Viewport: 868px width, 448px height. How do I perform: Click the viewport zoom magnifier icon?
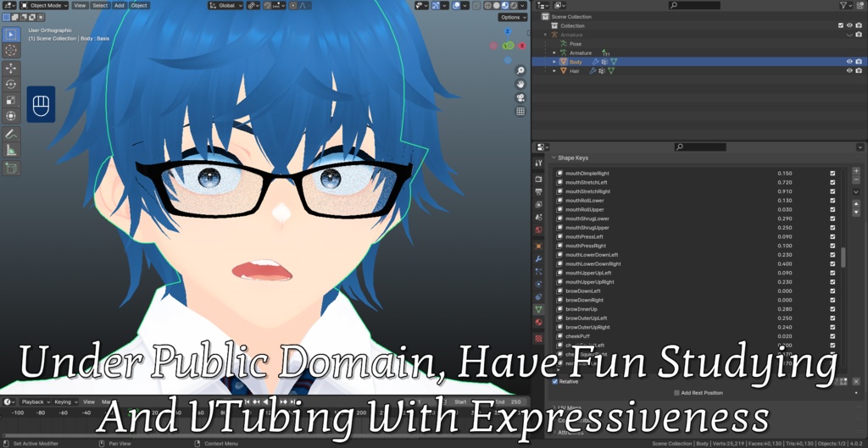520,70
